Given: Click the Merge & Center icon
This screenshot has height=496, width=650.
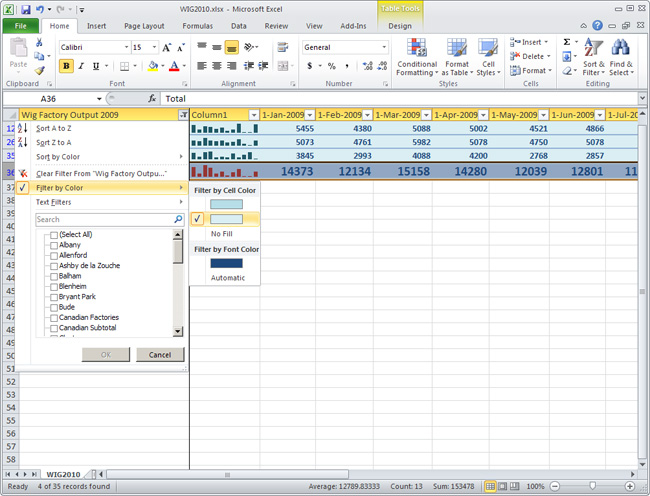Looking at the screenshot, I should point(283,66).
